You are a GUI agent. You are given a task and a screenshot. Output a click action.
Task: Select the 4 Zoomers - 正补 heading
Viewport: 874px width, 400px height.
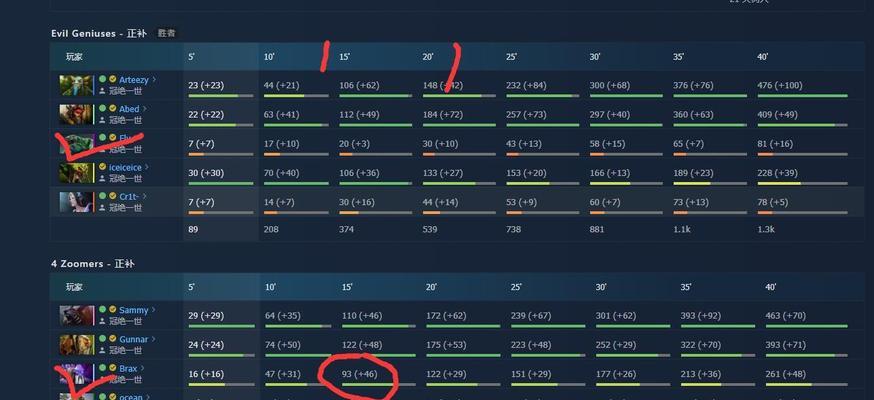click(x=93, y=264)
